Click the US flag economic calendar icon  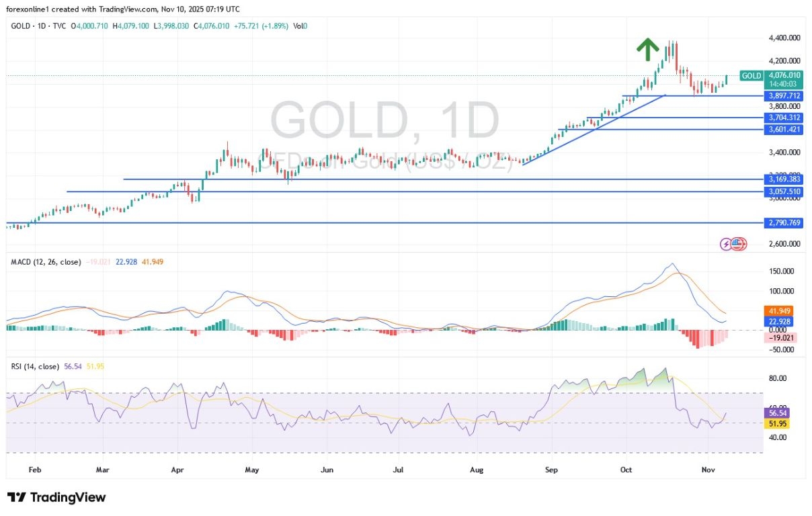click(x=737, y=244)
